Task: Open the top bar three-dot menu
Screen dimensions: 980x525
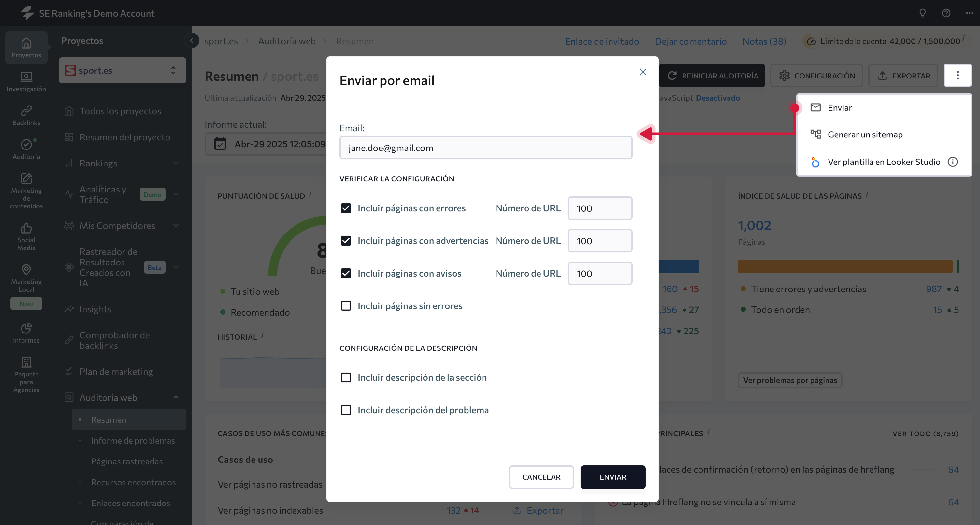Action: click(969, 13)
